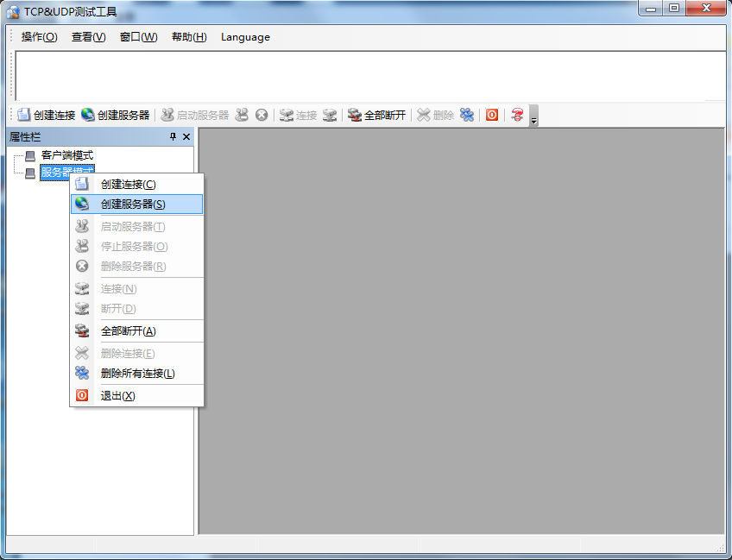Screen dimensions: 732x560
Task: Select 删除服务器(R) in the context menu
Action: pyautogui.click(x=136, y=266)
